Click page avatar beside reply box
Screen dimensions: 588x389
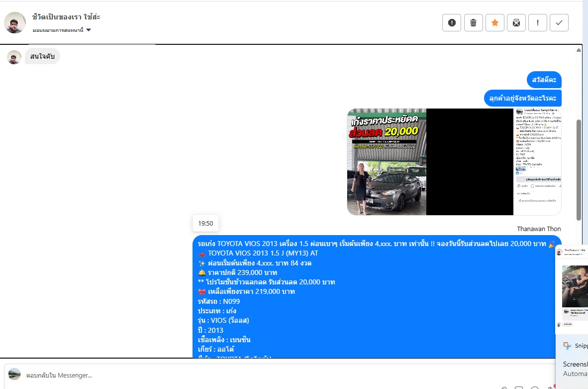pos(14,374)
